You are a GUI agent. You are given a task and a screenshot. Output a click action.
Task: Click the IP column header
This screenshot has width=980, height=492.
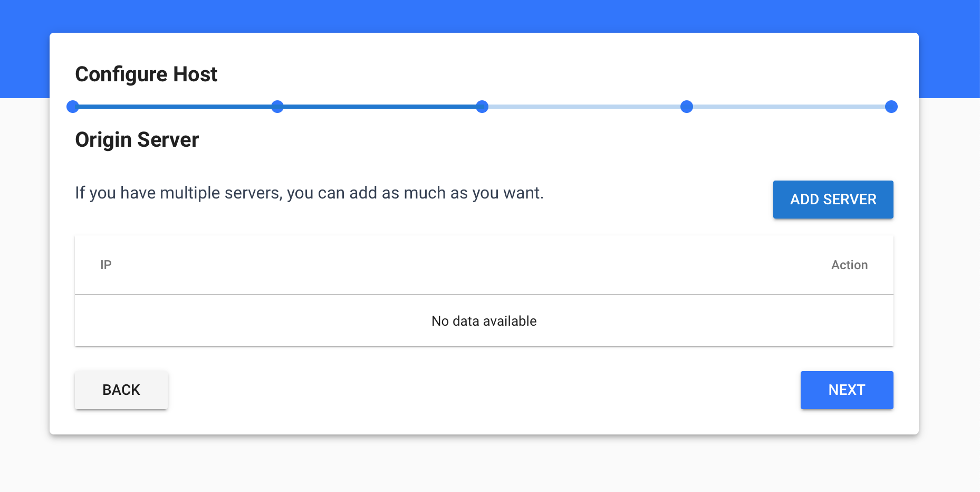click(106, 265)
